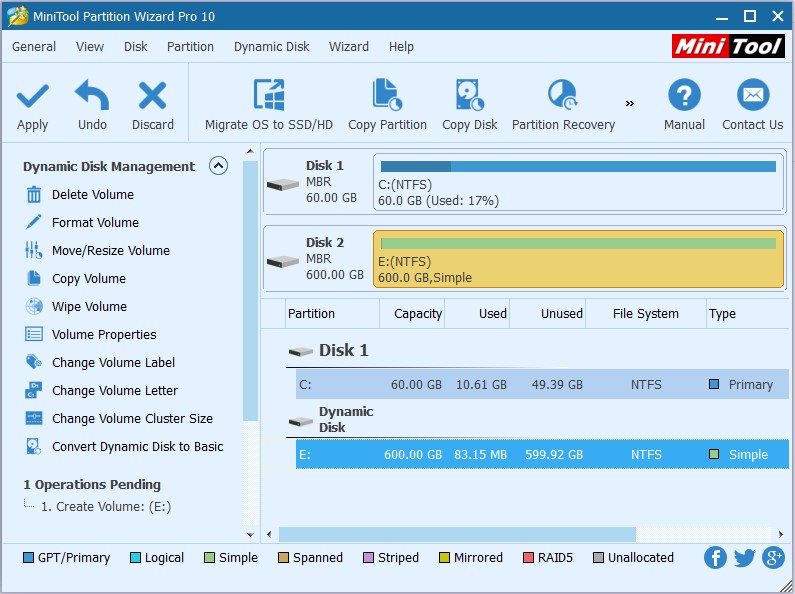
Task: Select Disk 2 drive icon in disk map
Action: 282,262
